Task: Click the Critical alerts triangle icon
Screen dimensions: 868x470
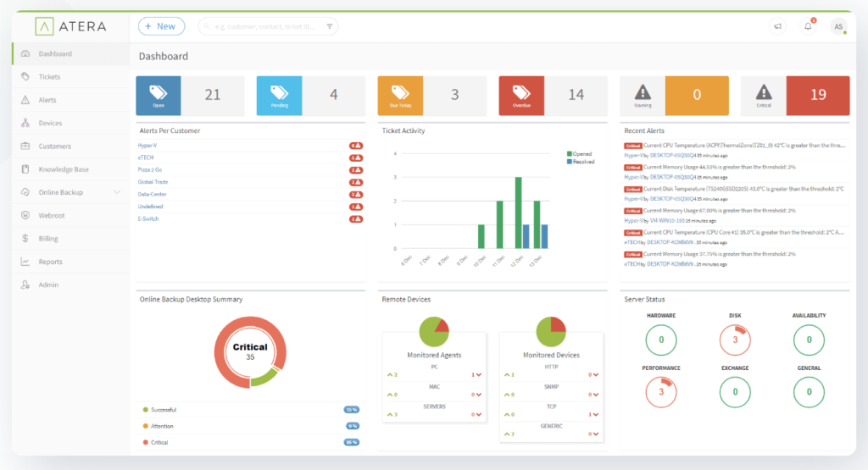Action: (764, 91)
